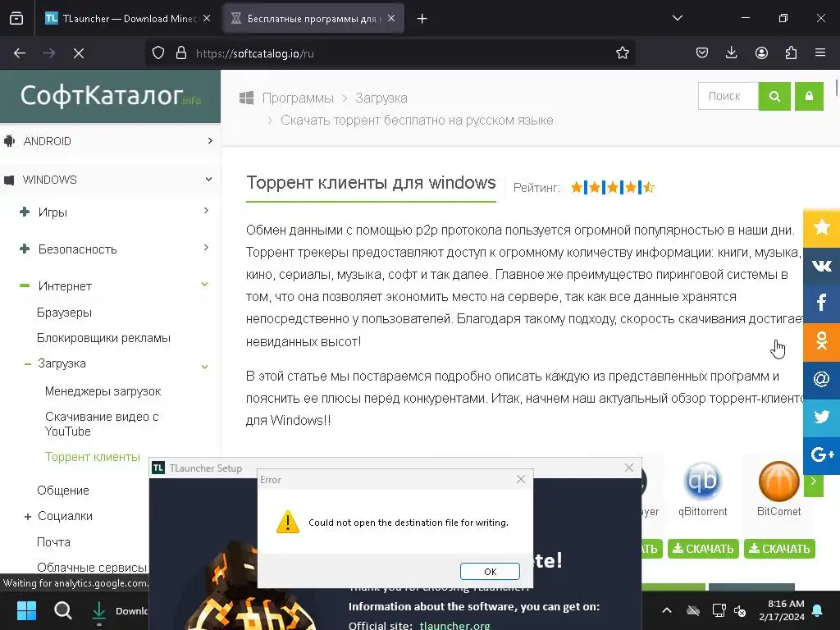Collapse the Загрузка subcategory chevron
The image size is (840, 630).
(x=204, y=367)
